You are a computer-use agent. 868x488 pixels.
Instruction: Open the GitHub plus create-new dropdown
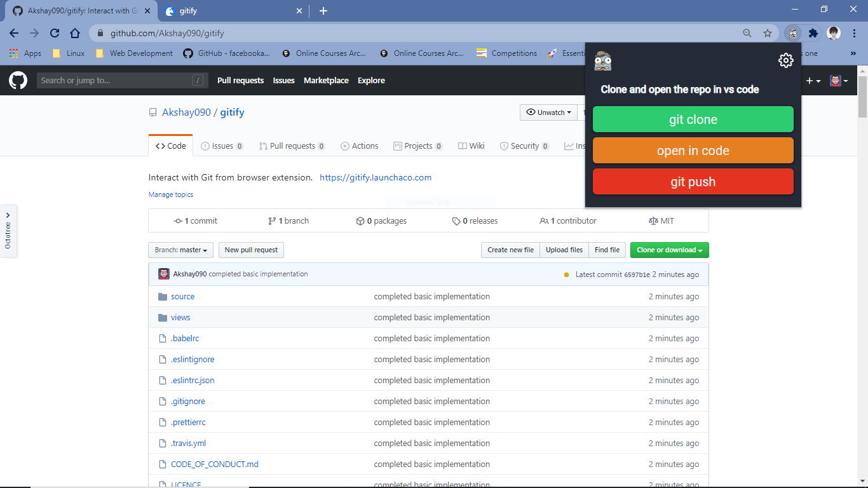point(813,81)
